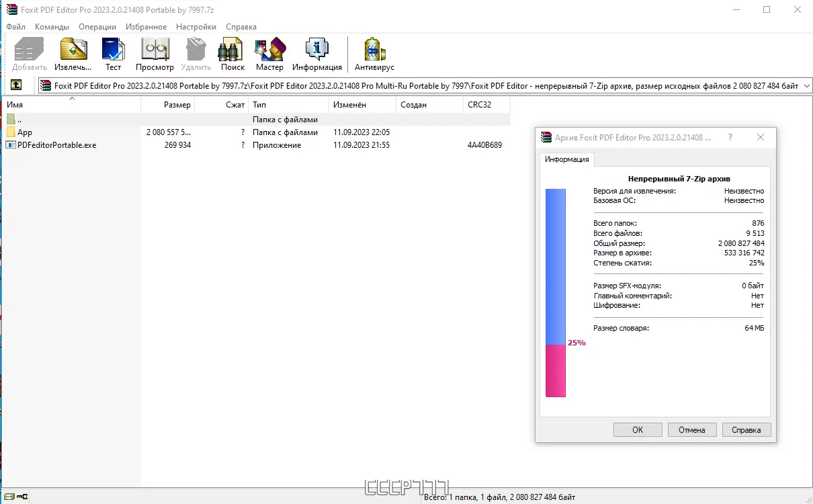Select the Информация tab in dialog

point(566,159)
